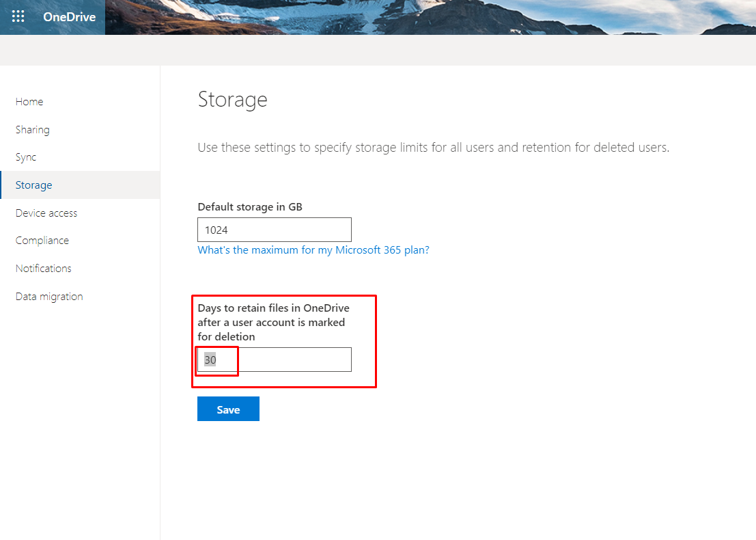This screenshot has height=540, width=756.
Task: Click the storage limits description text
Action: click(x=434, y=147)
